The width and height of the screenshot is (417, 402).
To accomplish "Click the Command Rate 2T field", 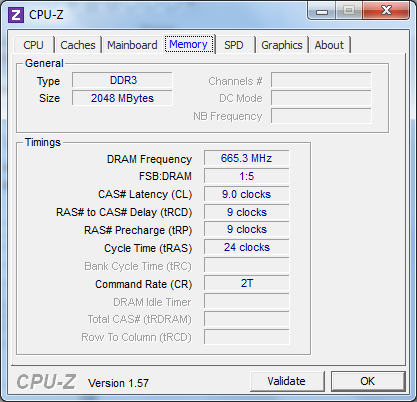I will pyautogui.click(x=247, y=283).
